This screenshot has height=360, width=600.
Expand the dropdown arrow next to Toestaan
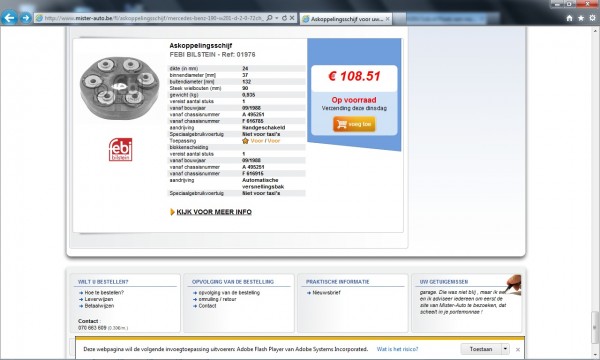coord(505,349)
